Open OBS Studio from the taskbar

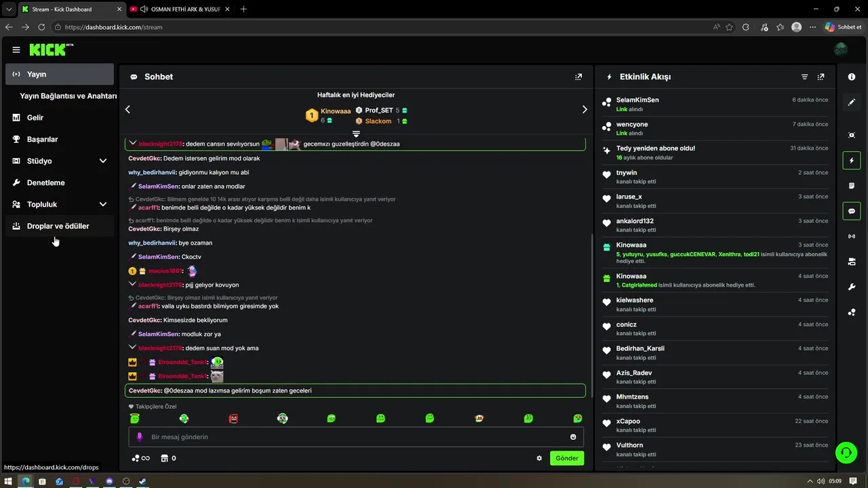click(126, 481)
